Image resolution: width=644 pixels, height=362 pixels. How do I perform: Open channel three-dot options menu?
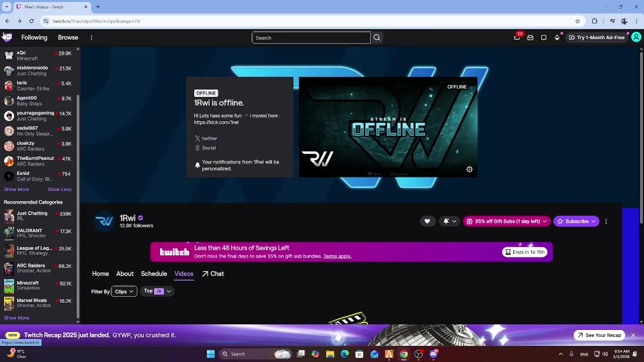point(606,221)
